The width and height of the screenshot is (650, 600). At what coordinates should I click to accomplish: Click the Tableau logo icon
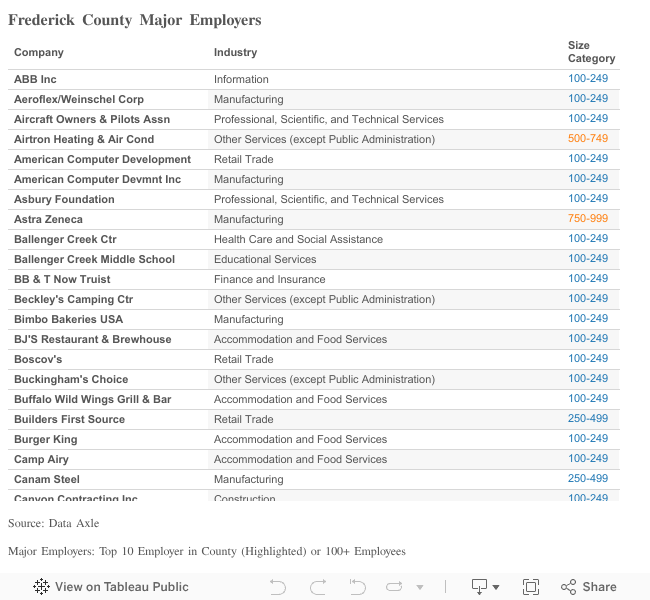coord(41,587)
